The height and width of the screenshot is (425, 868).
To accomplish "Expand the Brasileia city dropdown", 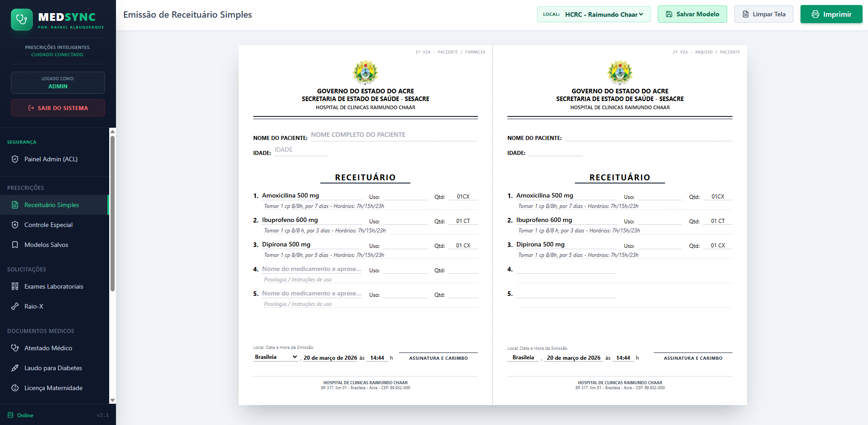I will tap(275, 357).
